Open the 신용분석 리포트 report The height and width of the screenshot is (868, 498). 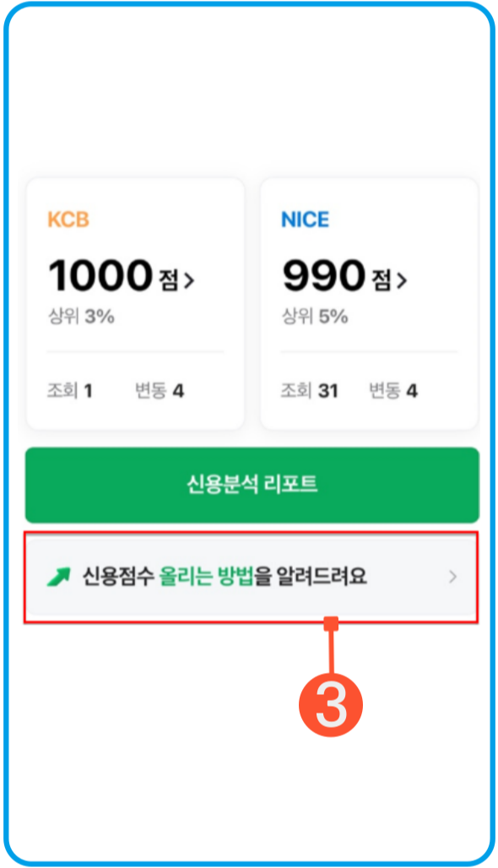click(x=251, y=485)
